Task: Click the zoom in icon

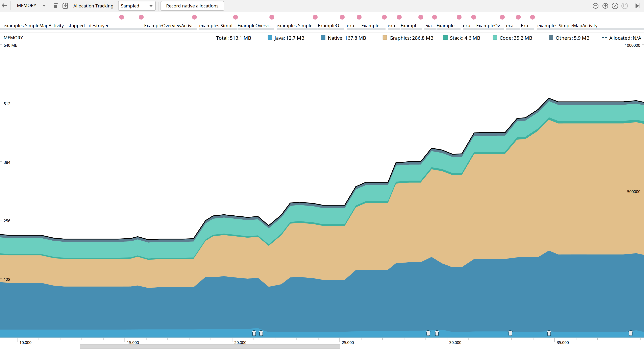Action: (x=605, y=5)
